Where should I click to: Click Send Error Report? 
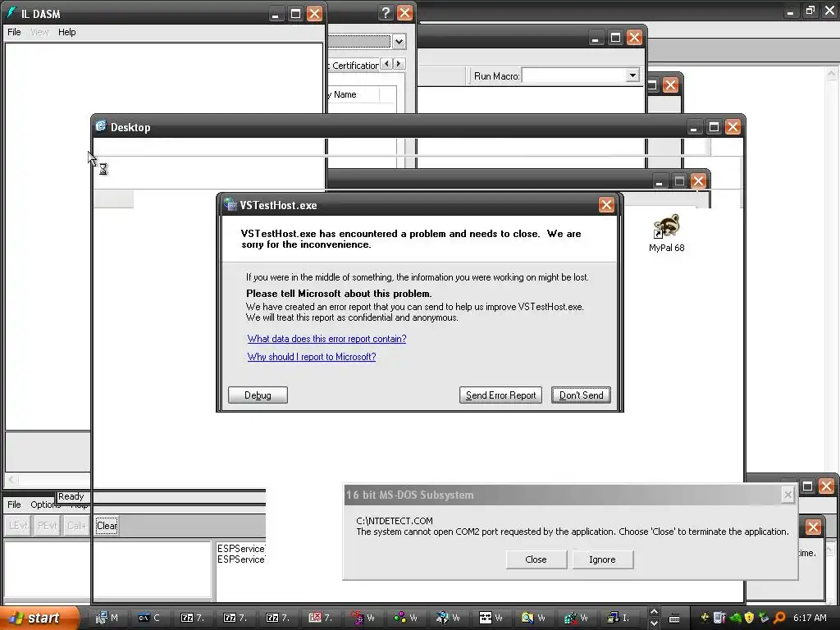pyautogui.click(x=500, y=395)
